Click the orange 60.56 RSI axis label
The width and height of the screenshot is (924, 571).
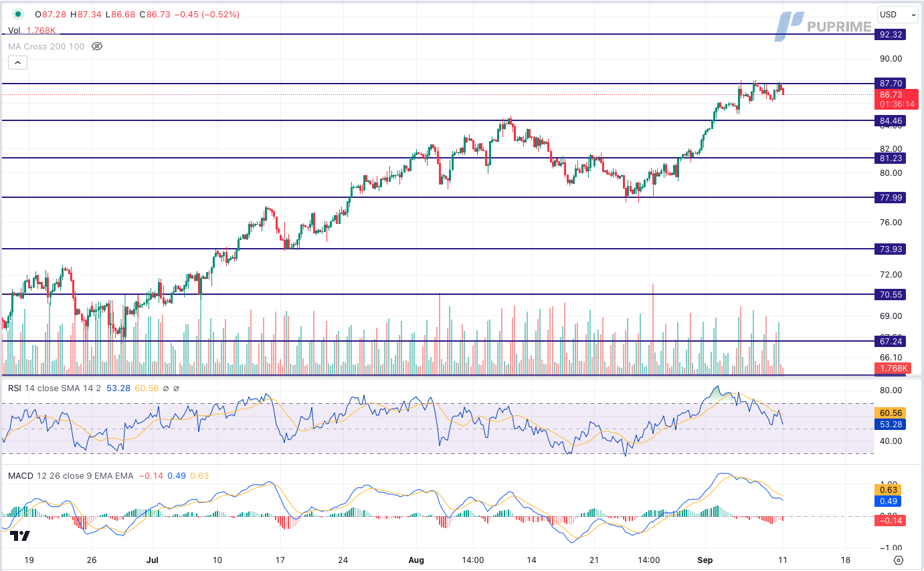[x=889, y=413]
